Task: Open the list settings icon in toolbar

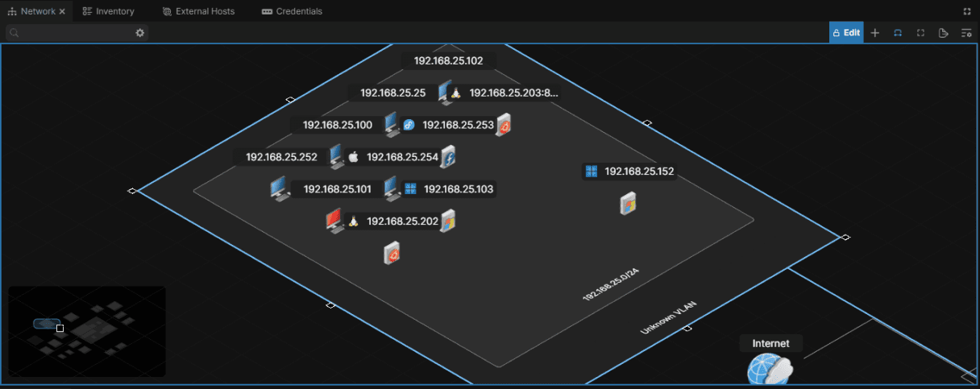Action: tap(965, 33)
